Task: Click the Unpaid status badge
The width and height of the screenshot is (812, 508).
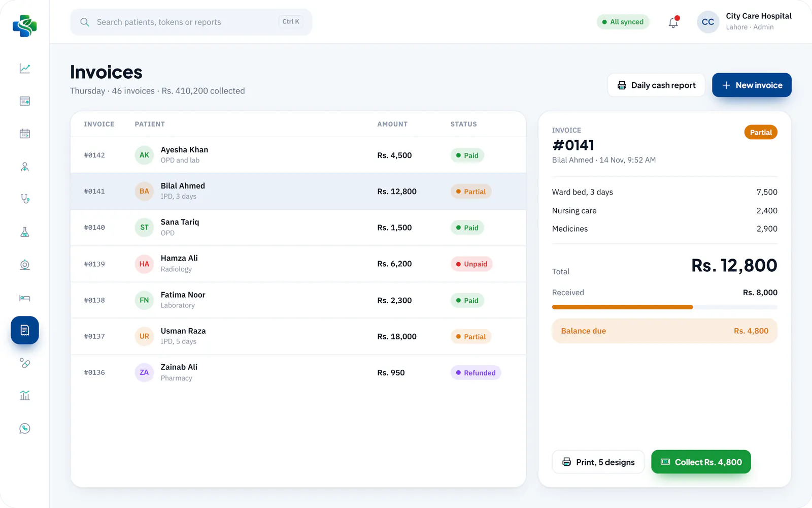Action: [471, 264]
